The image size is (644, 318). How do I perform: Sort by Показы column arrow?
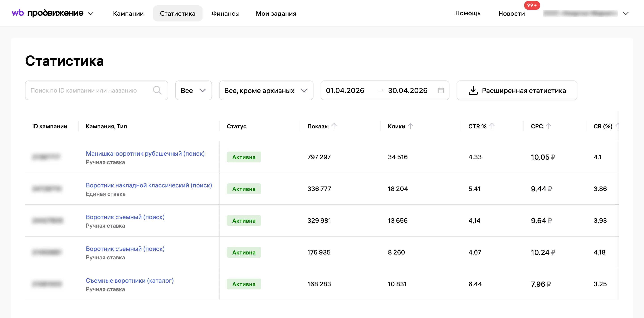(x=334, y=126)
